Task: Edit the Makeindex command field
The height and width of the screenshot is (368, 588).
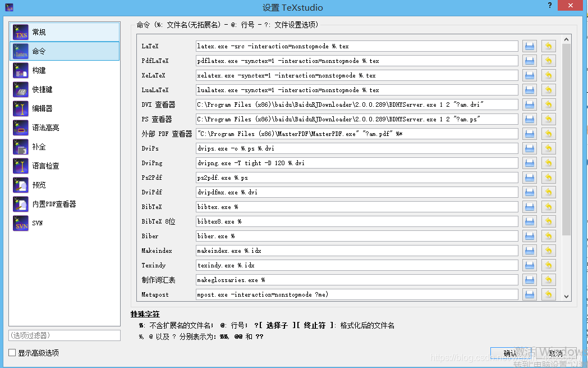Action: [357, 251]
